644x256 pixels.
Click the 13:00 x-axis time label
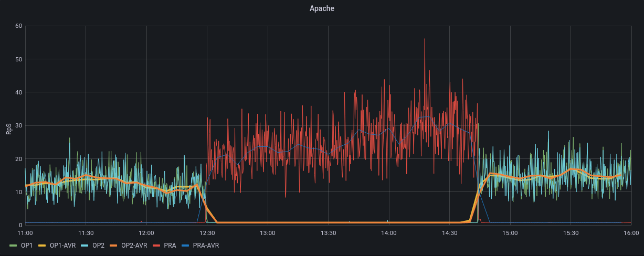(x=267, y=233)
